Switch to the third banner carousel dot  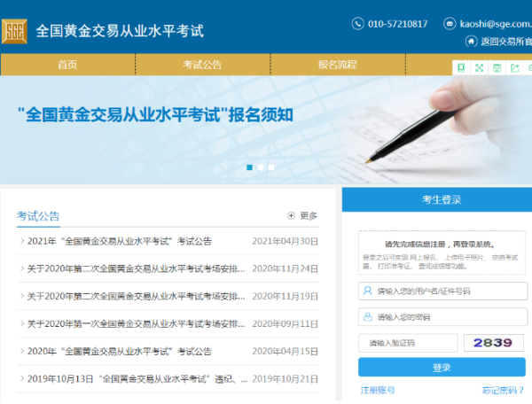click(x=271, y=167)
